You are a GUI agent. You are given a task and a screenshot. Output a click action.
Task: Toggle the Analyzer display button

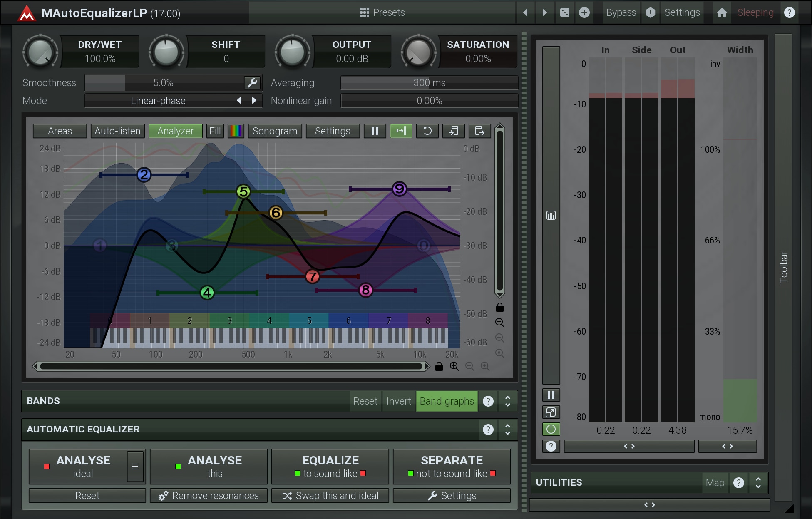175,131
